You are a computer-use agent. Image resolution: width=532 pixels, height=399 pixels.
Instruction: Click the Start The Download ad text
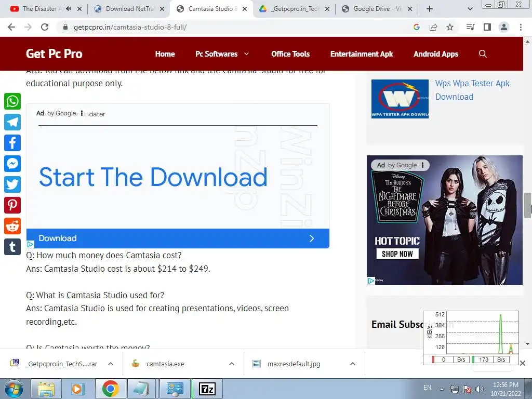153,177
